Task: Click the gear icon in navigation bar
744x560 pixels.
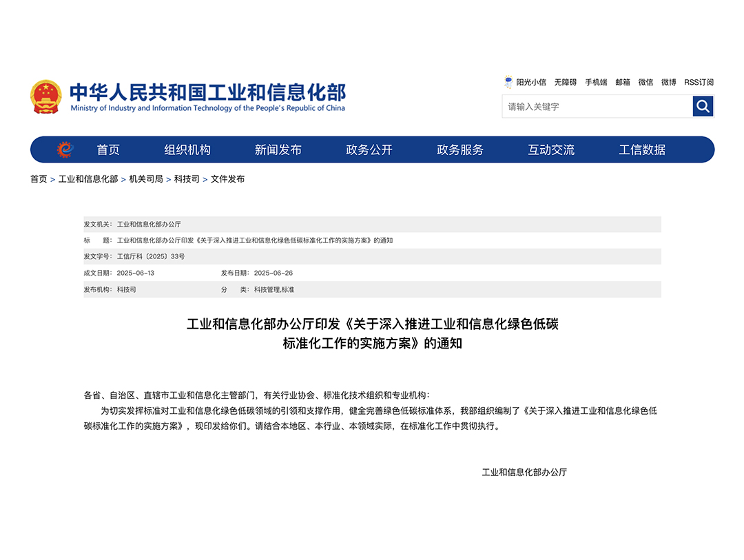Action: click(x=64, y=149)
